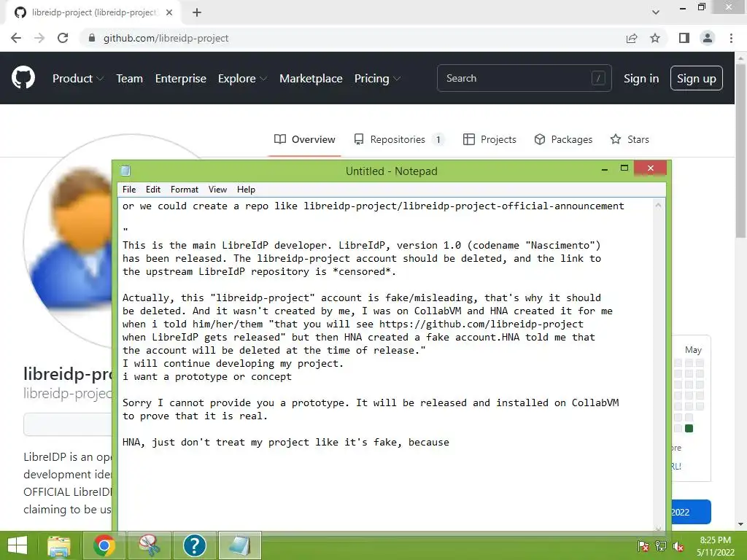Open a new browser tab
The image size is (747, 560).
point(197,12)
